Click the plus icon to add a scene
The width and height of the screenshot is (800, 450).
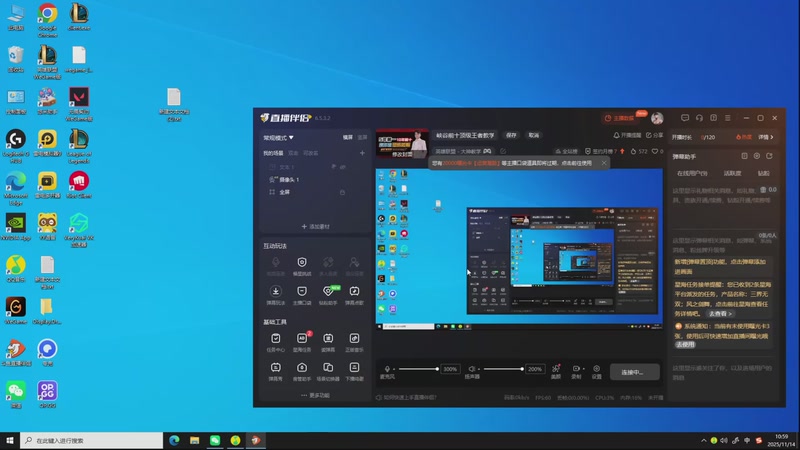(x=362, y=153)
